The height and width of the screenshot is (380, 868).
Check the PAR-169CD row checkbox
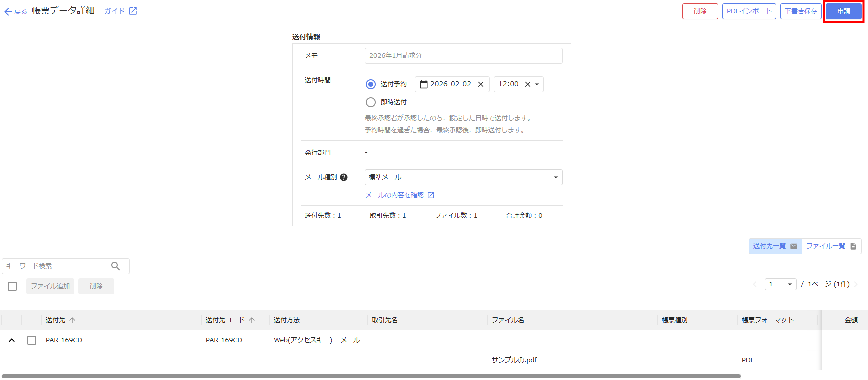pyautogui.click(x=32, y=340)
